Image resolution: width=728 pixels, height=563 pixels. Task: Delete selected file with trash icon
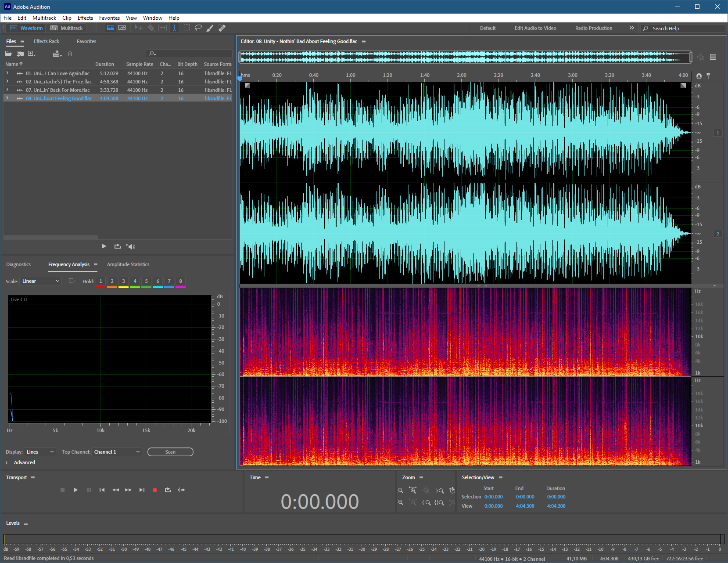pos(70,54)
